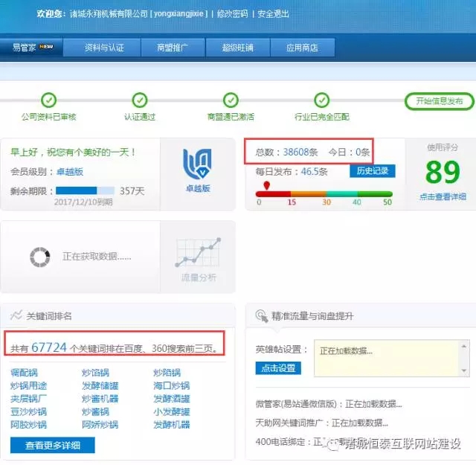The height and width of the screenshot is (465, 476).
Task: Click the 关键词排名 section header icon
Action: [16, 316]
